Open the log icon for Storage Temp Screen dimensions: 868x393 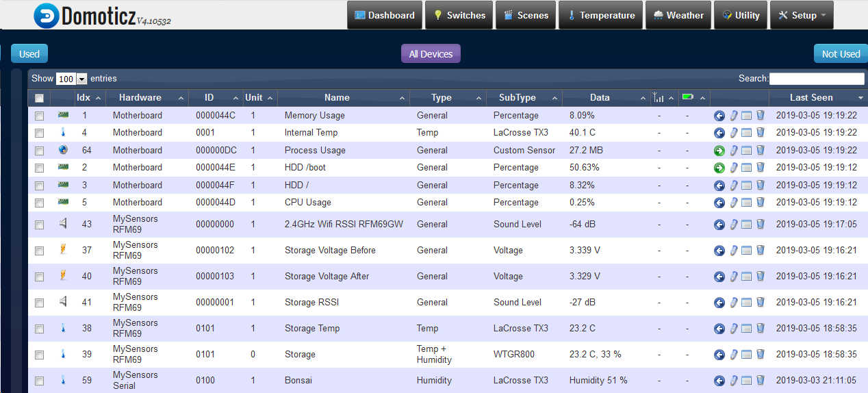pyautogui.click(x=747, y=329)
